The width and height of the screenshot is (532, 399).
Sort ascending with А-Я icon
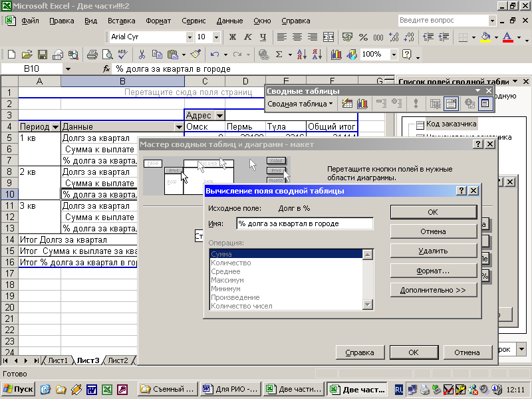[x=302, y=55]
